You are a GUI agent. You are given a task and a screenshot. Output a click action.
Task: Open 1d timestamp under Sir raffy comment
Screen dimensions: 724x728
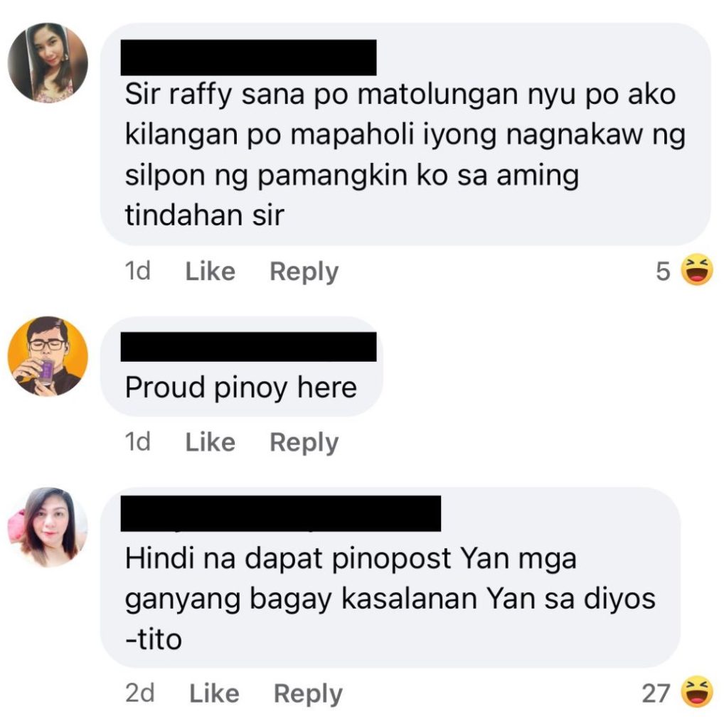[x=137, y=271]
